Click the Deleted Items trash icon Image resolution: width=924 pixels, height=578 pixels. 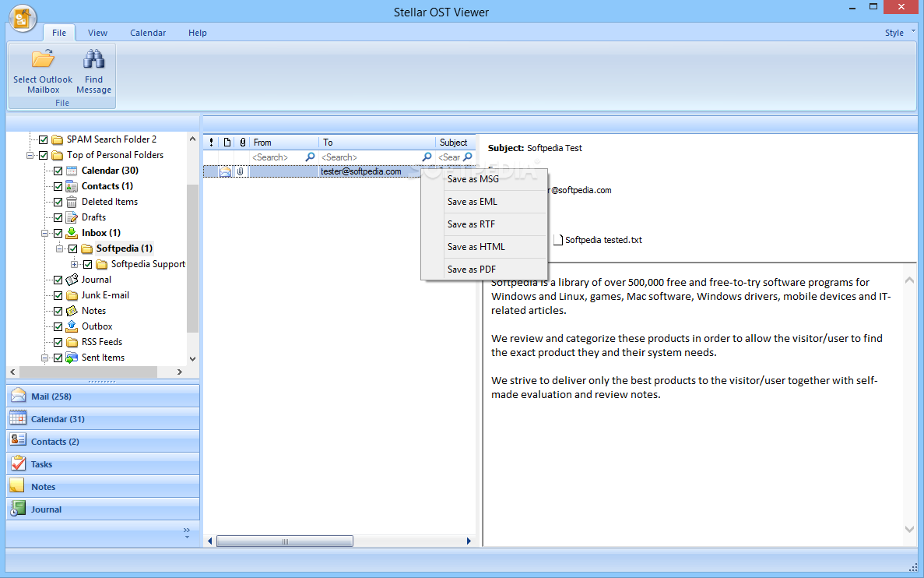pos(72,202)
